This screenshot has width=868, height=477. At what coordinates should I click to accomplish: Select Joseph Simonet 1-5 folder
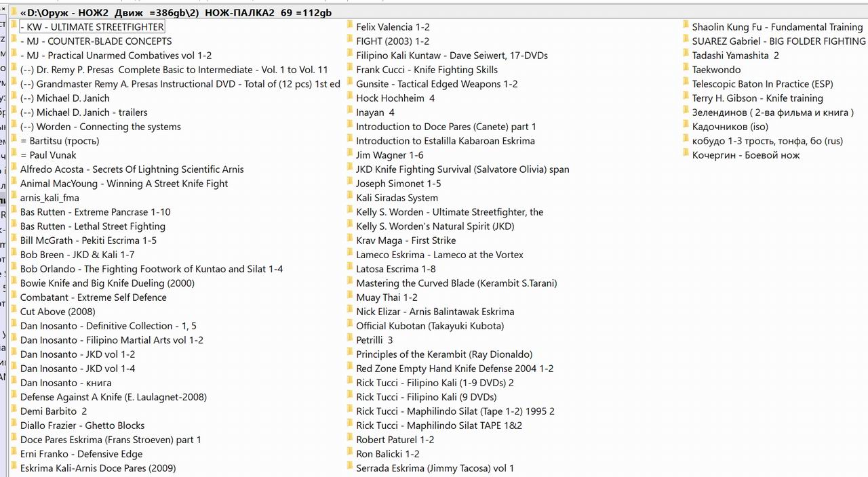[398, 184]
